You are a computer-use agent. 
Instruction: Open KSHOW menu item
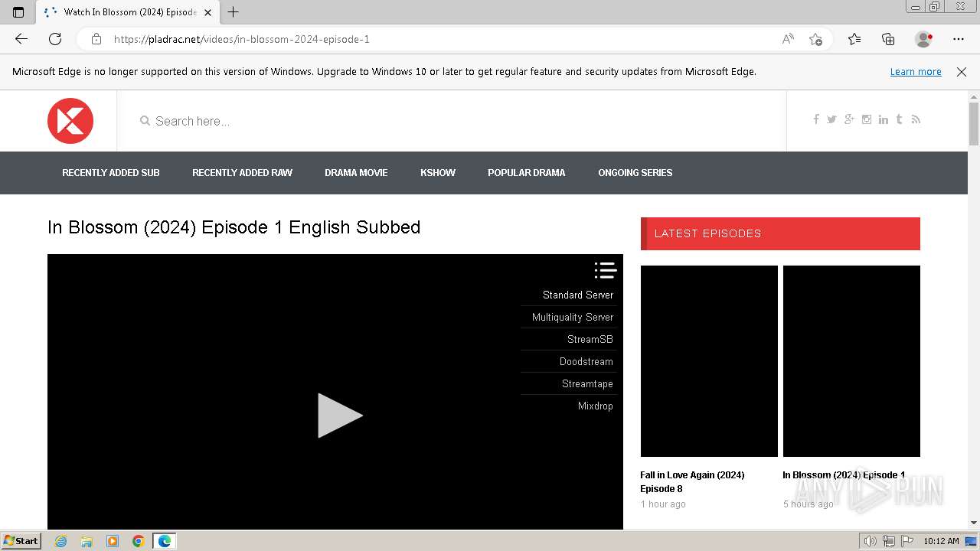(438, 173)
